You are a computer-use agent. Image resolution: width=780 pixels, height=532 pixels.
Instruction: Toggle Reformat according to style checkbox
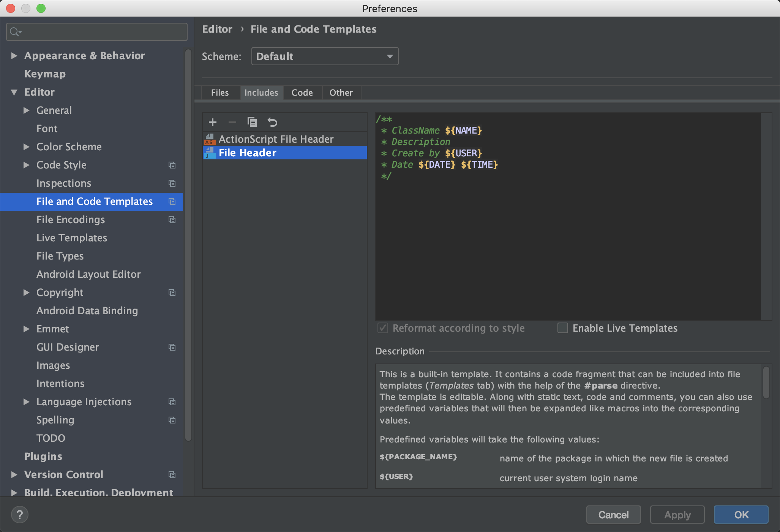pyautogui.click(x=383, y=328)
